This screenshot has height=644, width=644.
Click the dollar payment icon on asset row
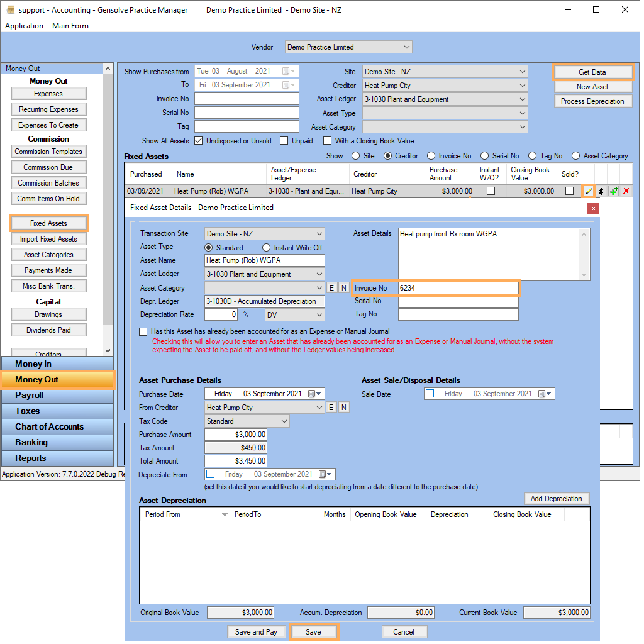click(x=600, y=191)
